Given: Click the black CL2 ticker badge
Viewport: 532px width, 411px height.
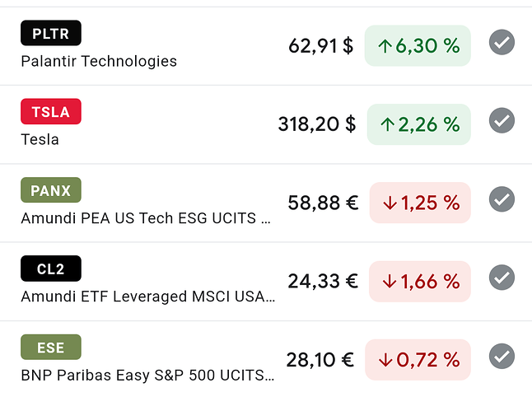Looking at the screenshot, I should click(51, 269).
